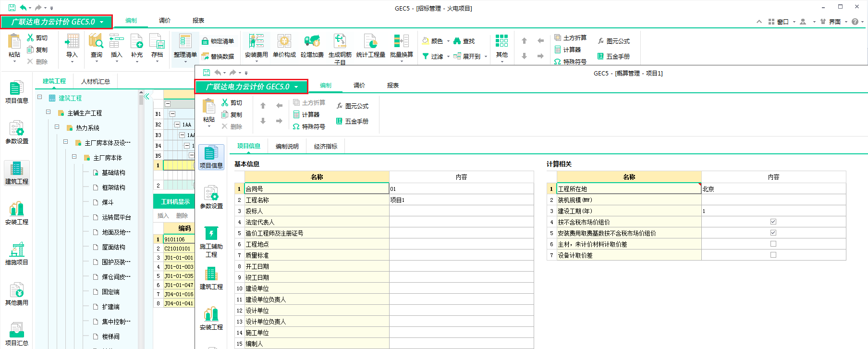Switch to 报表 tab in back window
This screenshot has height=349, width=868.
198,21
